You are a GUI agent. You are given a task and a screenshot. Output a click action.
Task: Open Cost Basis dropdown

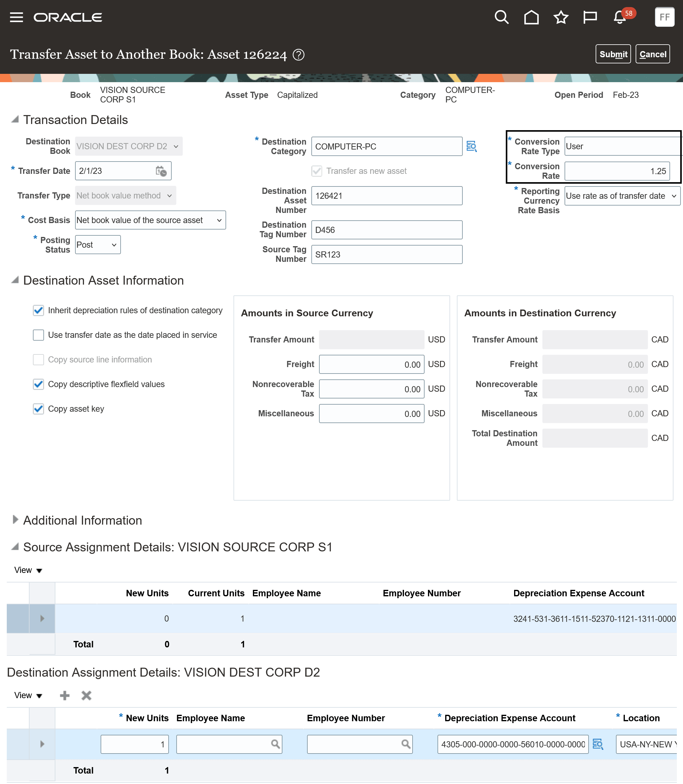pos(150,220)
